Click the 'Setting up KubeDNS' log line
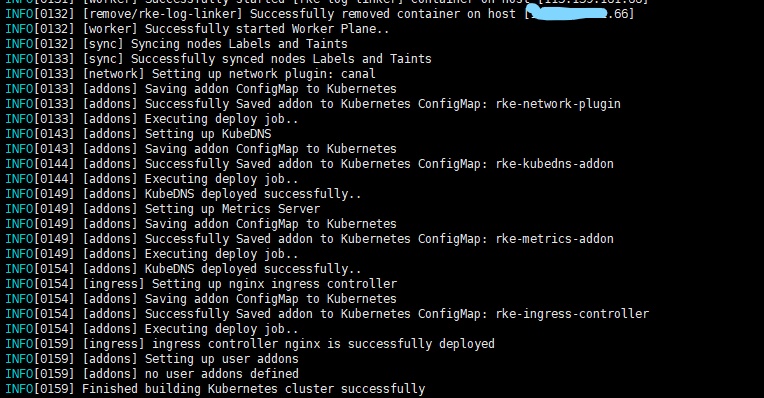The height and width of the screenshot is (398, 764). click(138, 134)
